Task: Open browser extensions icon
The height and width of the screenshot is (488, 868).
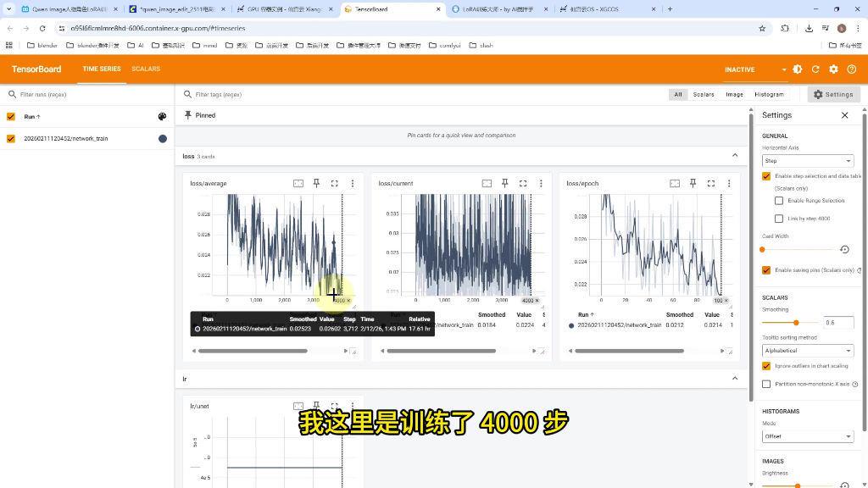Action: (x=785, y=28)
